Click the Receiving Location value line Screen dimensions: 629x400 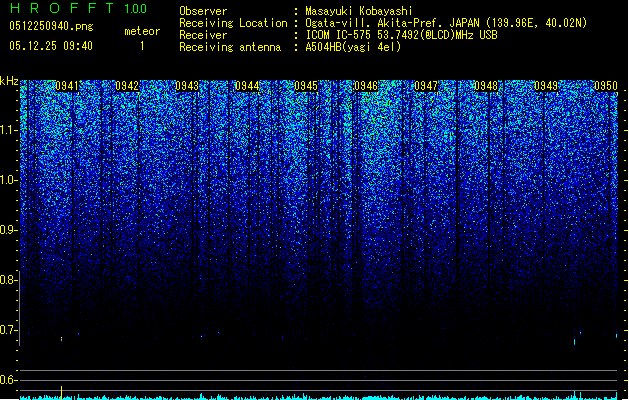pyautogui.click(x=446, y=23)
